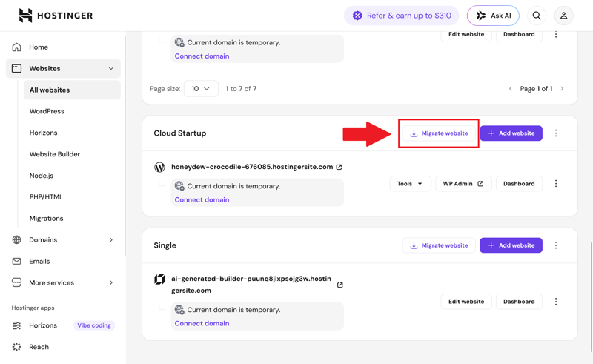The image size is (593, 364).
Task: Select All websites in sidebar
Action: 72,90
